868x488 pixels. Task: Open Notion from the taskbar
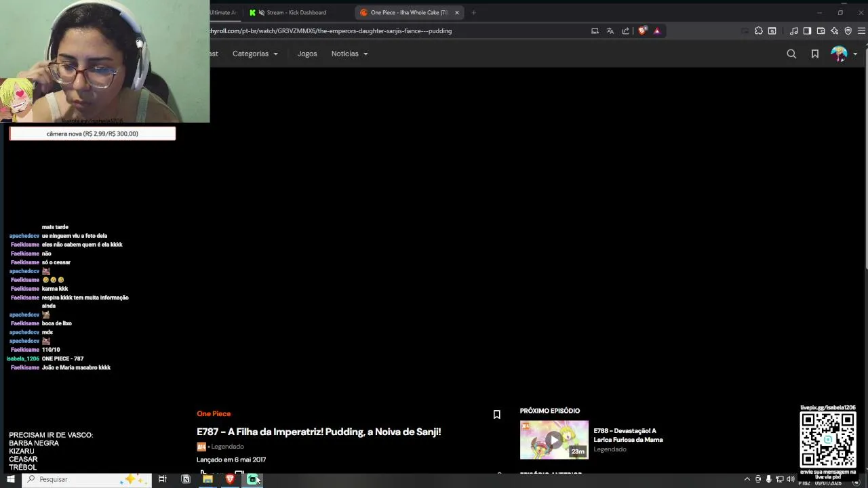[x=186, y=479]
